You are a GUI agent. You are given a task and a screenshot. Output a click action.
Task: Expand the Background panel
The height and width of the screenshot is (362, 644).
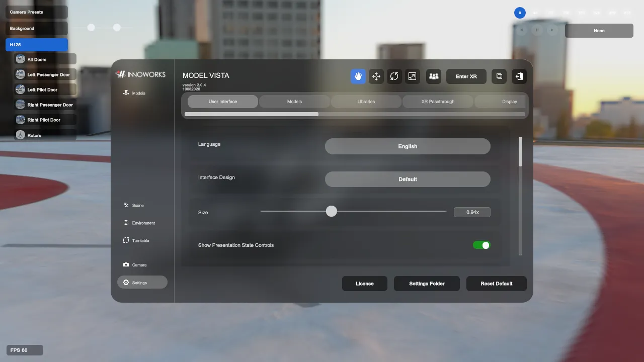[x=37, y=29]
